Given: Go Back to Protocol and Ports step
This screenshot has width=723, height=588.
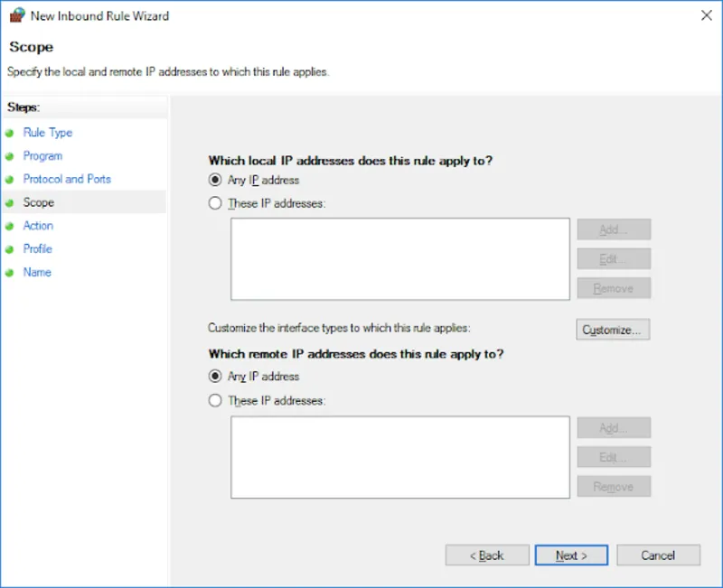Looking at the screenshot, I should 486,555.
